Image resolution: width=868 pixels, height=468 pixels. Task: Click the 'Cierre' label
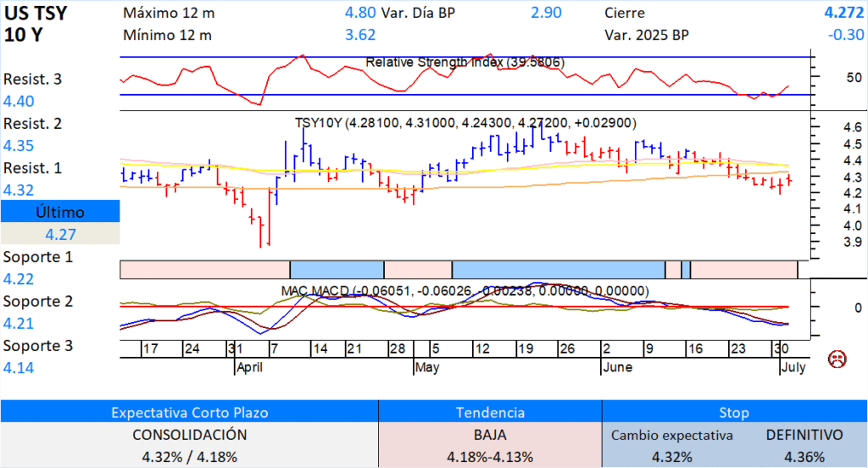[625, 13]
